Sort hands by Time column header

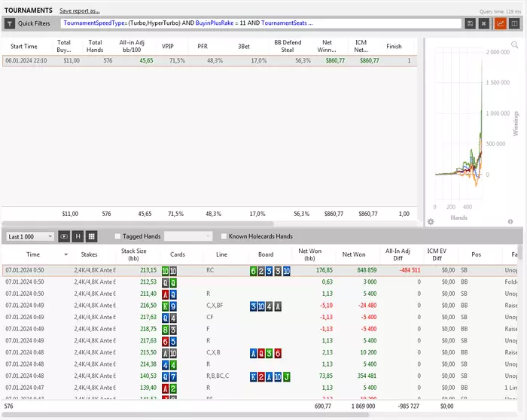pos(33,254)
